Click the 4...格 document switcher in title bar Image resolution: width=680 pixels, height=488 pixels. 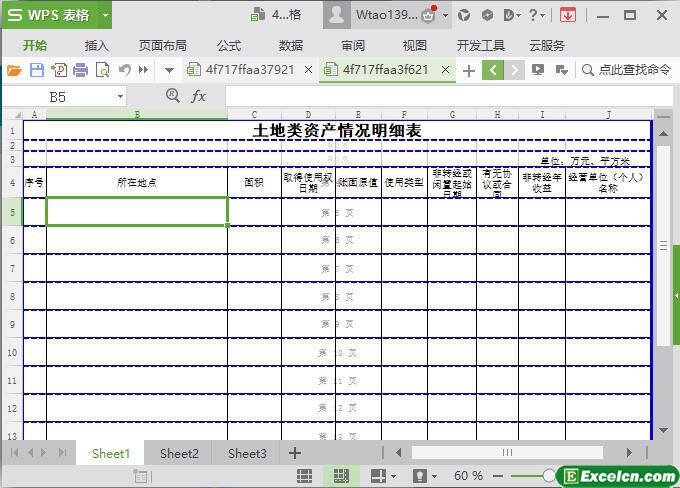(x=276, y=15)
